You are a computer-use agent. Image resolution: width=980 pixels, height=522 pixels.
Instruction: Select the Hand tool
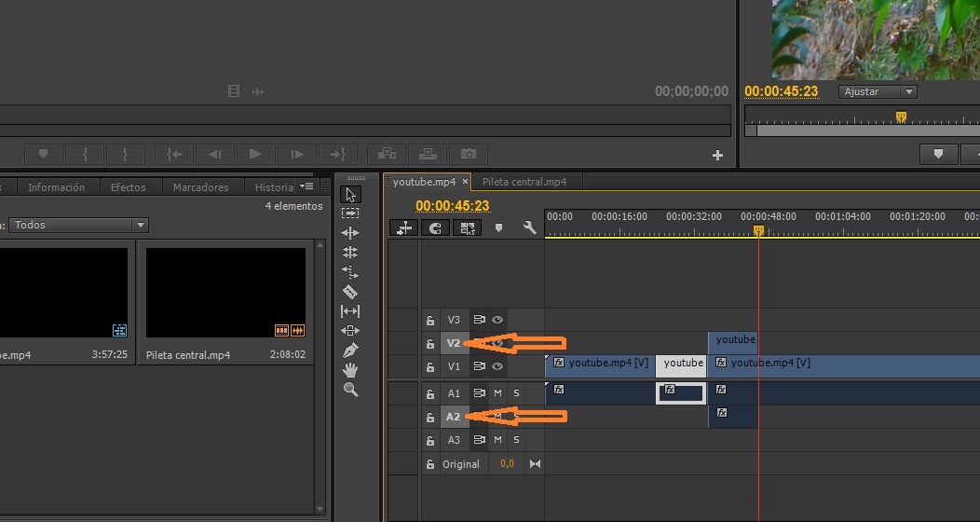click(x=350, y=369)
